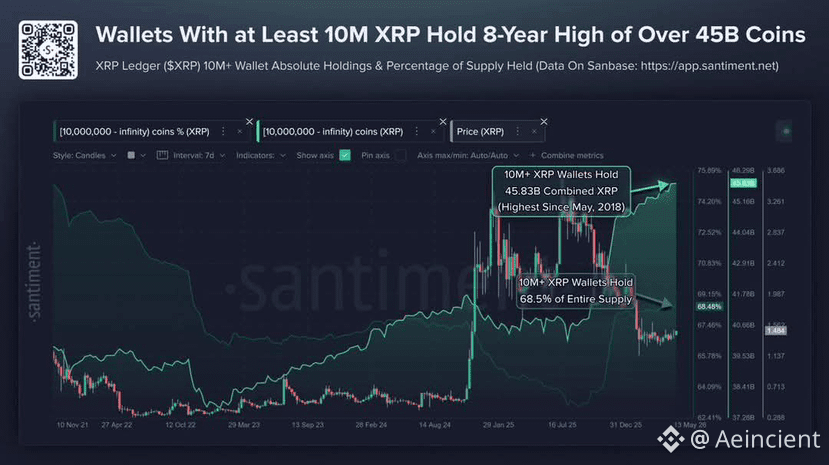Image resolution: width=829 pixels, height=465 pixels.
Task: Click Combine metrics
Action: 572,155
